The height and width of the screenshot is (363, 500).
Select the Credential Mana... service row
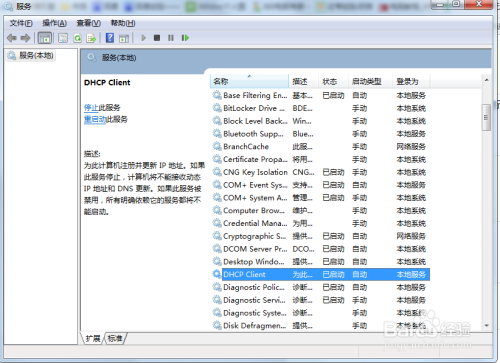tap(321, 223)
